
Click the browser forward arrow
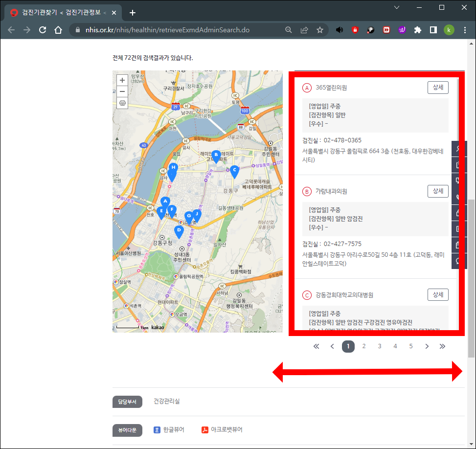tap(27, 30)
